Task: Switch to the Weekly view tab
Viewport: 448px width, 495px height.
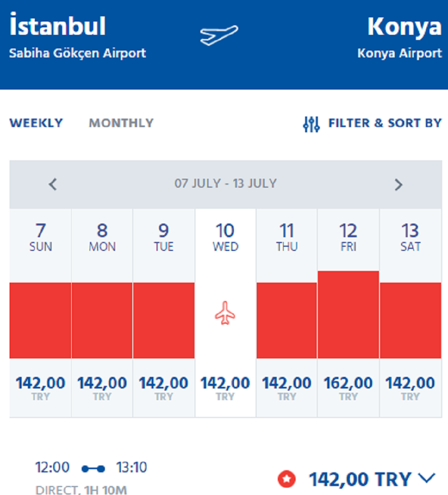Action: (x=36, y=123)
